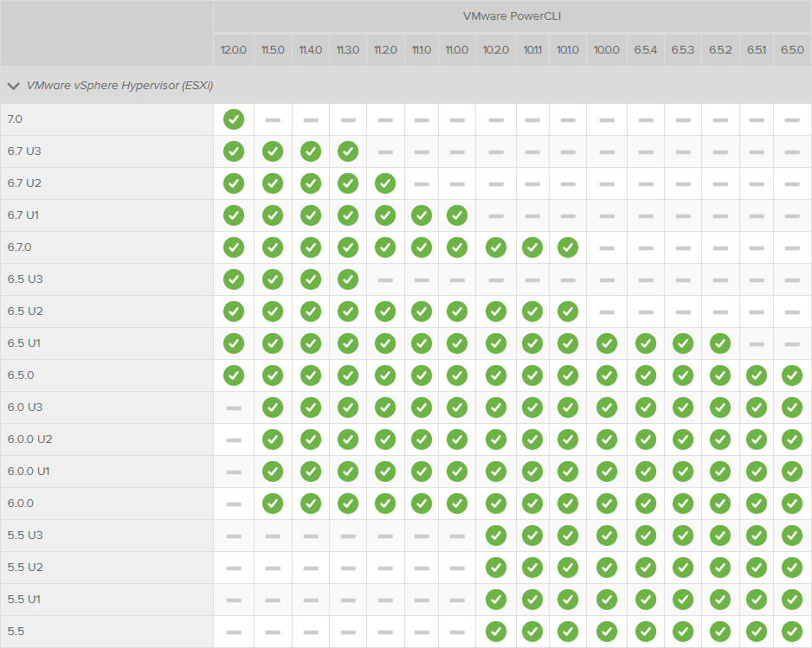Viewport: 812px width, 648px height.
Task: Click the green check for ESXi 6.5.0 under 6.5.0
Action: [792, 375]
